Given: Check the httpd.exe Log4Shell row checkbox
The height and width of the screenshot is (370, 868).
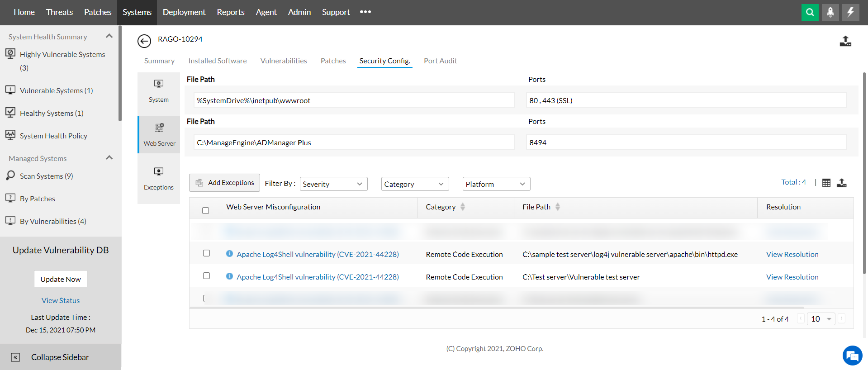Looking at the screenshot, I should 207,253.
